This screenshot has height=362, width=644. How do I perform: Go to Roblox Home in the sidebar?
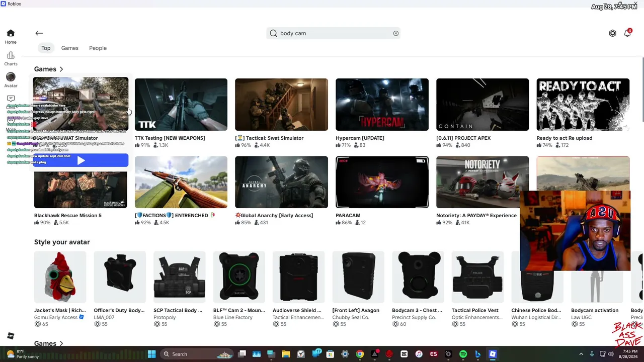pyautogui.click(x=11, y=37)
